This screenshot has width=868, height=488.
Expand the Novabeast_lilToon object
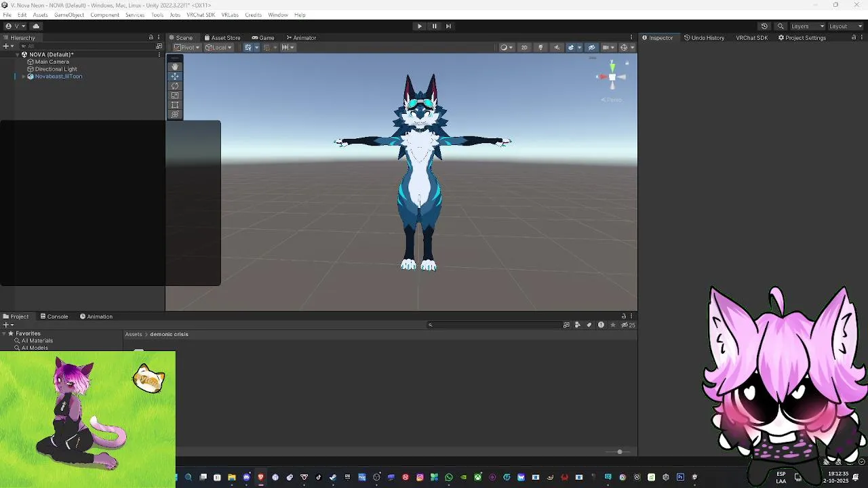(x=24, y=77)
